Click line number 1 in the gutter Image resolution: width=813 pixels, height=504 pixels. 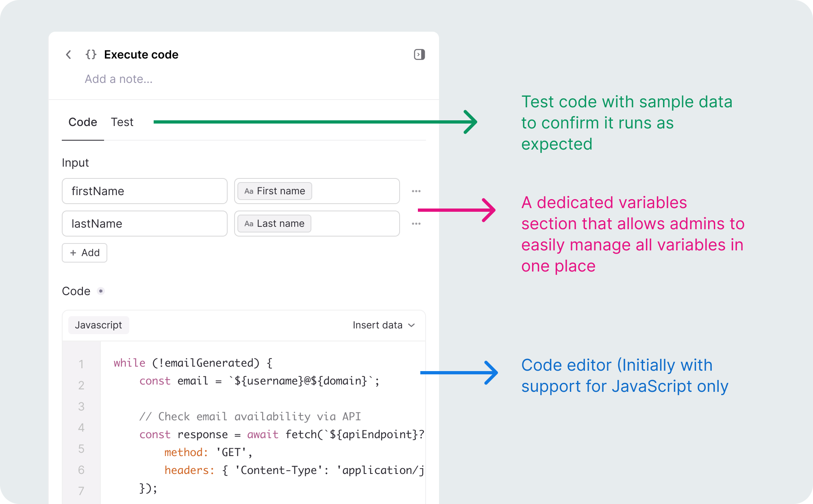[81, 364]
